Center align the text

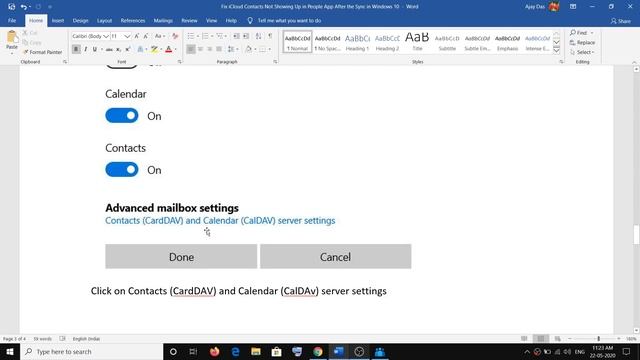point(200,49)
